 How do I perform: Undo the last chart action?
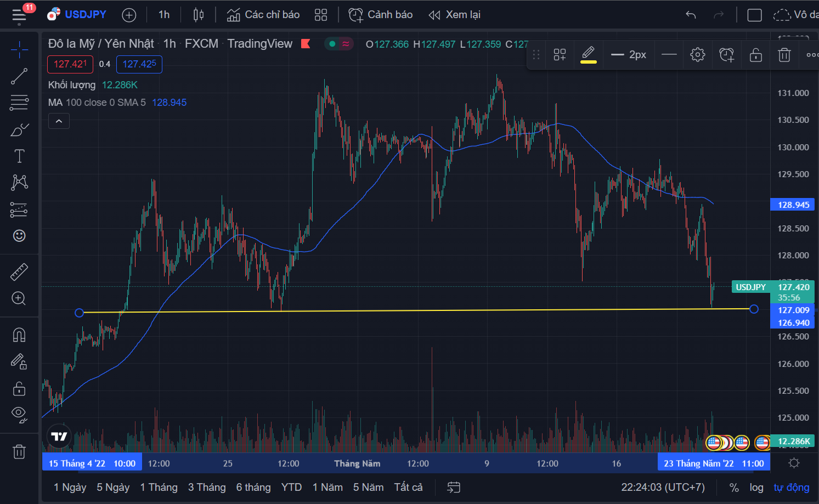tap(691, 15)
